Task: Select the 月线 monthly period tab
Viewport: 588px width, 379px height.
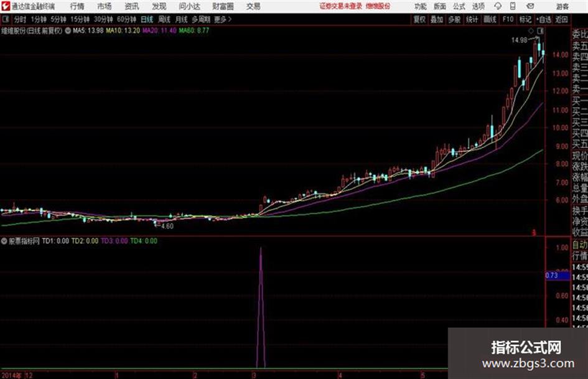Action: click(x=182, y=19)
